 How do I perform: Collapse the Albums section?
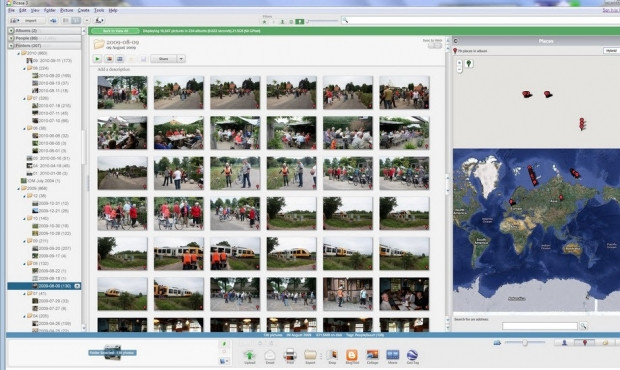pyautogui.click(x=11, y=30)
